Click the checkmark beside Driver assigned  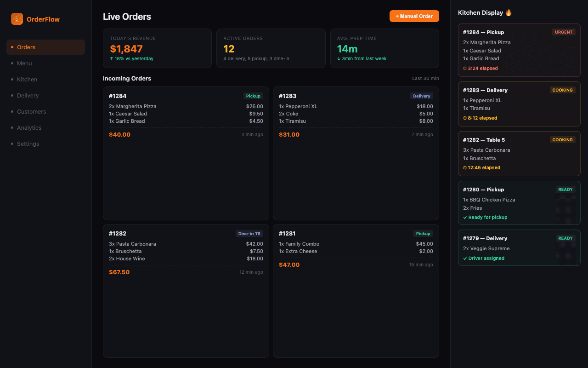[x=465, y=259]
